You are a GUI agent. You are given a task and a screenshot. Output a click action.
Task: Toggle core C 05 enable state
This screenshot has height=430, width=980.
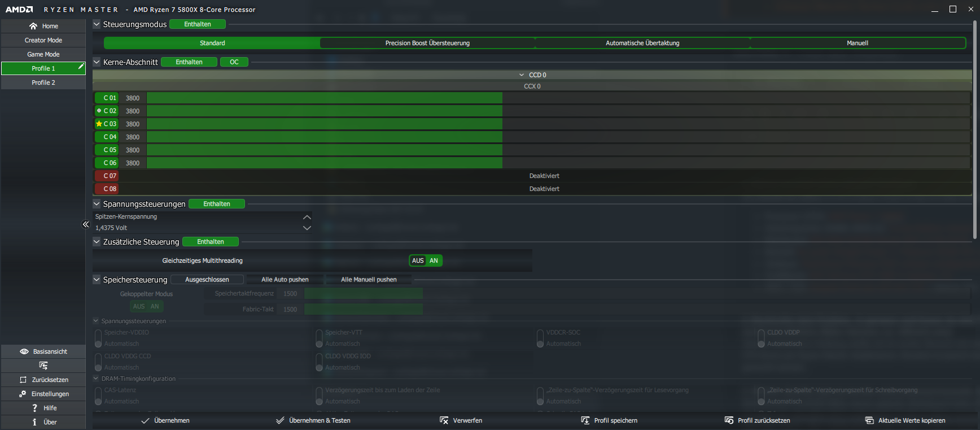coord(107,150)
